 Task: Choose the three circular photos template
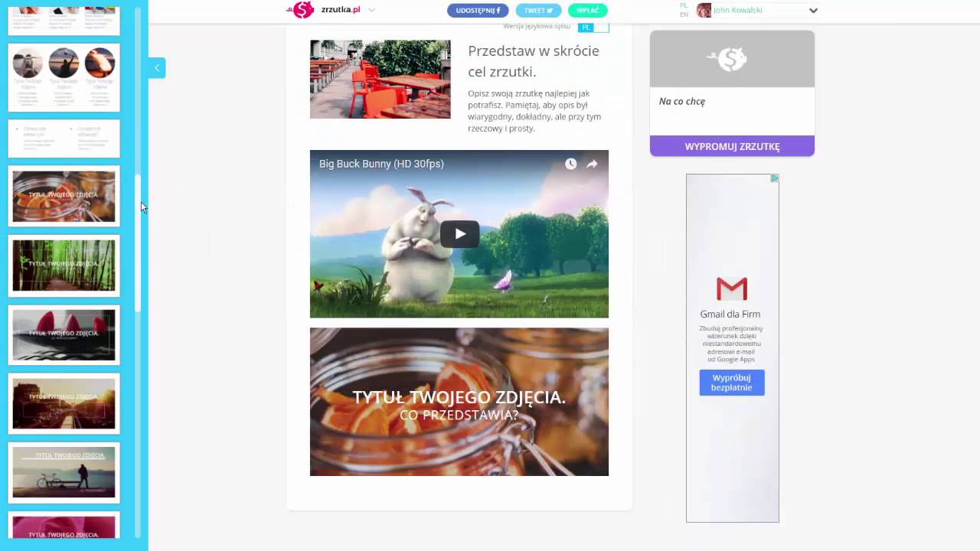click(x=64, y=78)
